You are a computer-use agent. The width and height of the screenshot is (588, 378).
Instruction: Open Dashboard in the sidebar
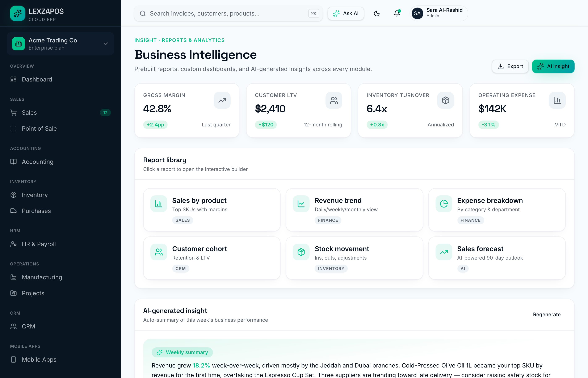click(x=60, y=79)
